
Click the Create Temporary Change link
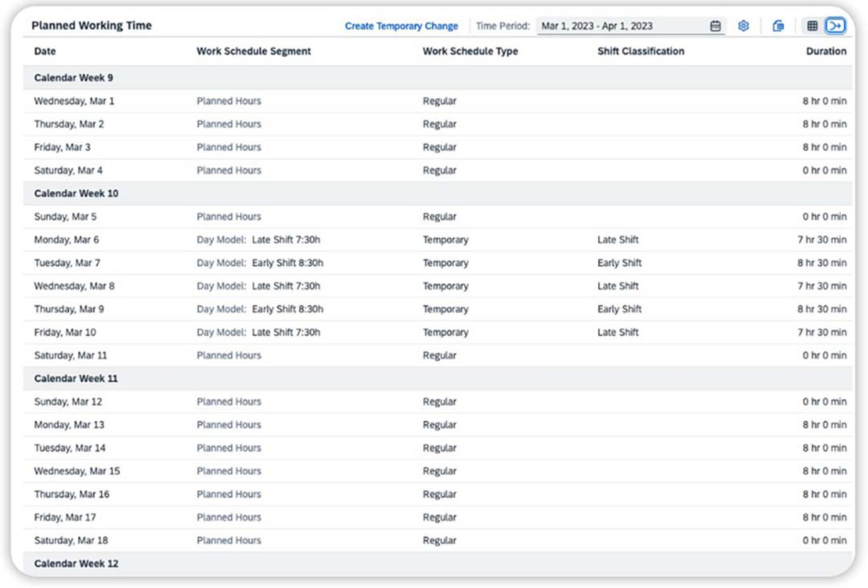(x=401, y=26)
